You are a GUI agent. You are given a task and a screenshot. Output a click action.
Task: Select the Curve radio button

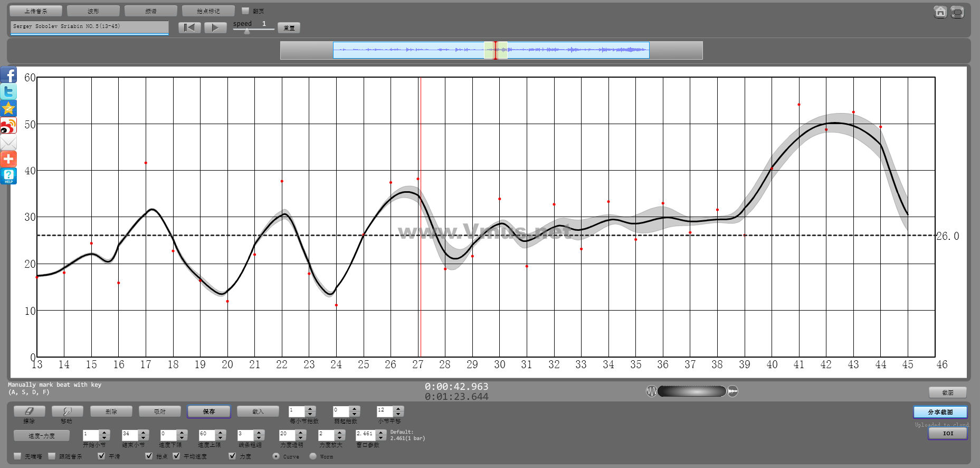coord(276,456)
